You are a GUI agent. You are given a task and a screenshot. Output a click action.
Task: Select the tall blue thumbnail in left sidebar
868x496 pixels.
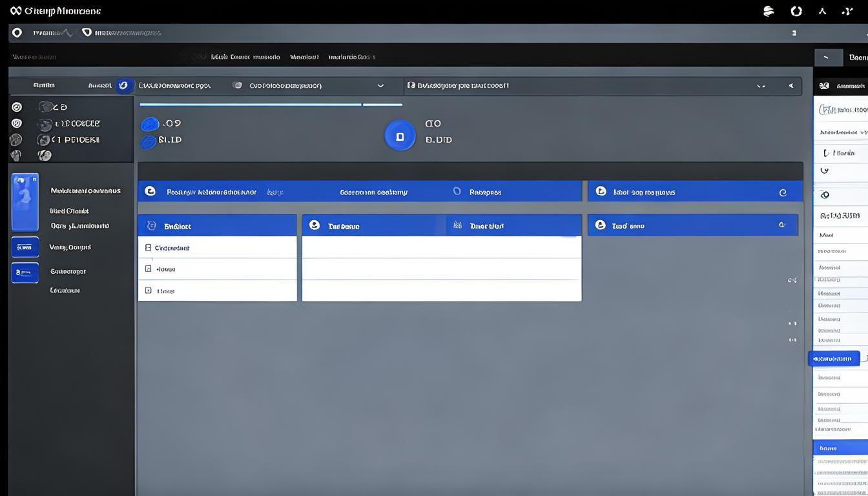[25, 202]
